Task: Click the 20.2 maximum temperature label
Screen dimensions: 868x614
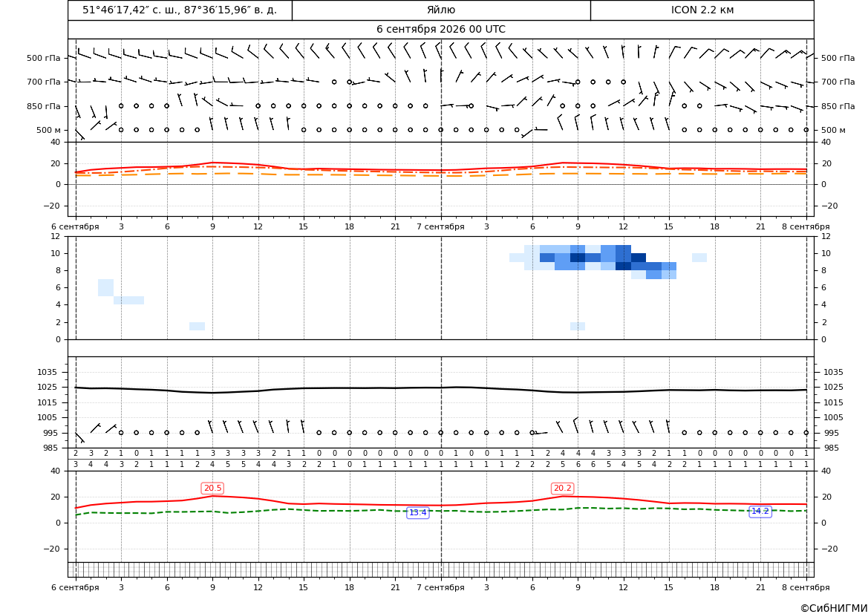Action: point(562,488)
